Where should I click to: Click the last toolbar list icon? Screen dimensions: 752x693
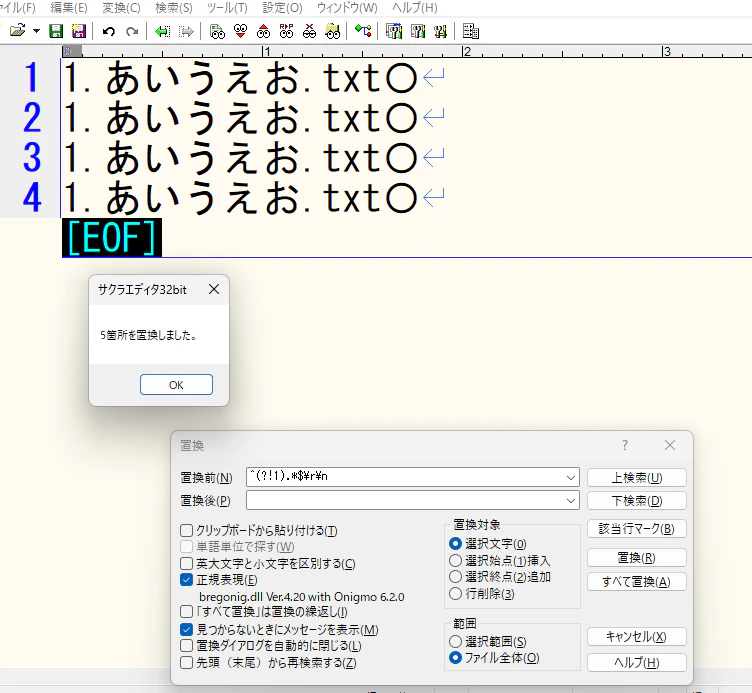tap(470, 32)
